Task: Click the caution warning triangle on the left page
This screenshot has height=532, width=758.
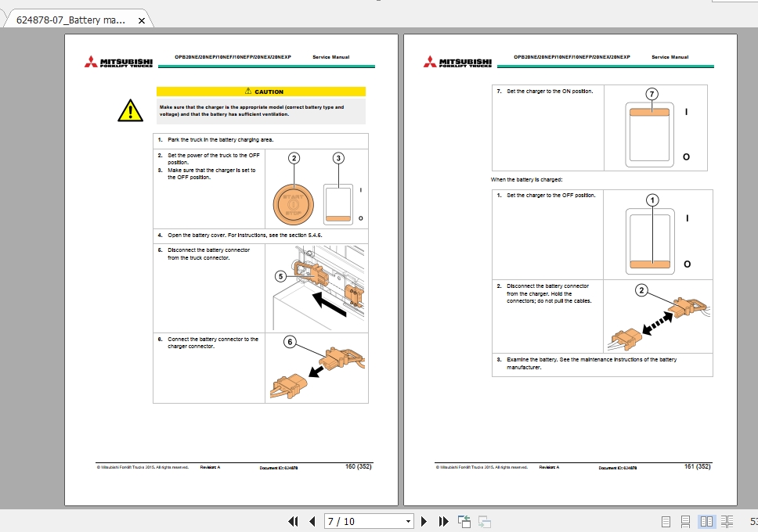Action: click(x=130, y=110)
